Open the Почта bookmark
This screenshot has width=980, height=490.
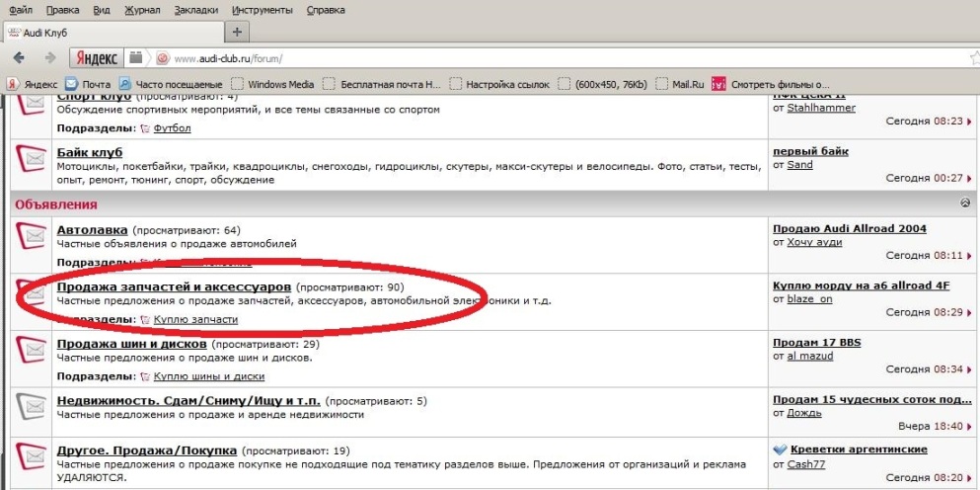click(88, 84)
